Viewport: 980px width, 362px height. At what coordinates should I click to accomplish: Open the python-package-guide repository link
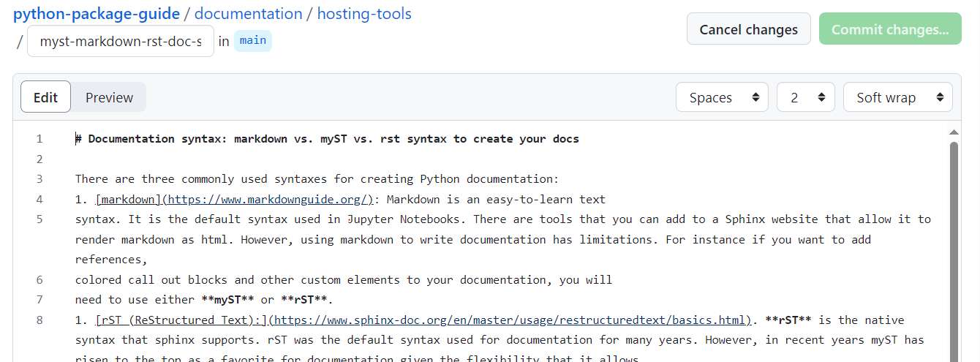[x=97, y=13]
